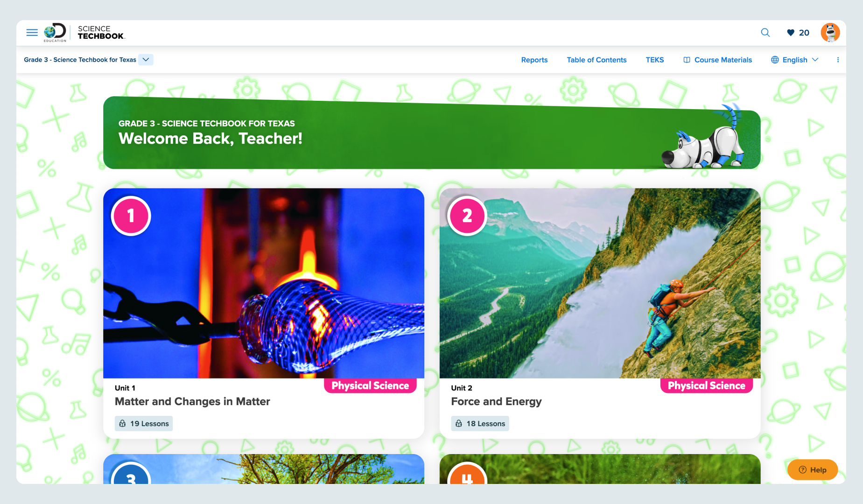Click the globe language icon
The image size is (863, 504).
pos(775,60)
